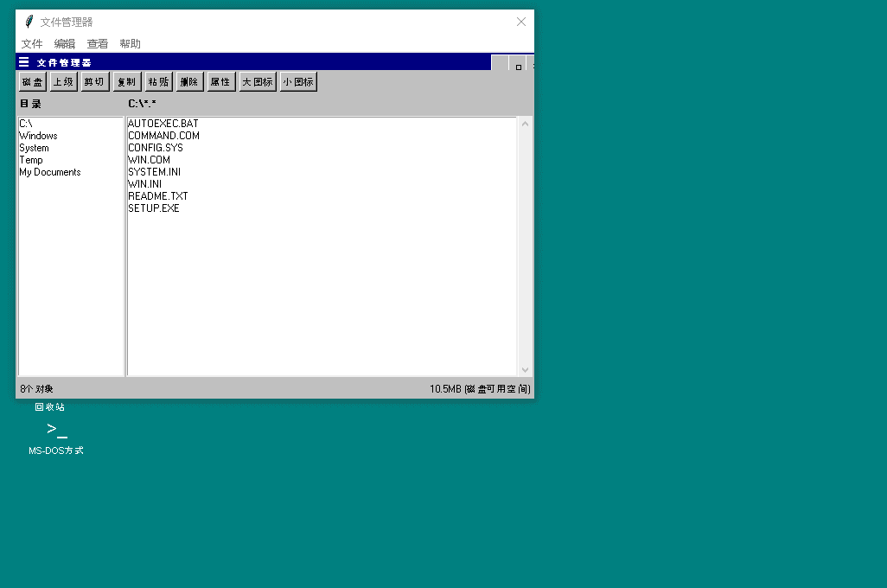Switch to 大图标 (large icons) view
887x588 pixels.
(258, 82)
